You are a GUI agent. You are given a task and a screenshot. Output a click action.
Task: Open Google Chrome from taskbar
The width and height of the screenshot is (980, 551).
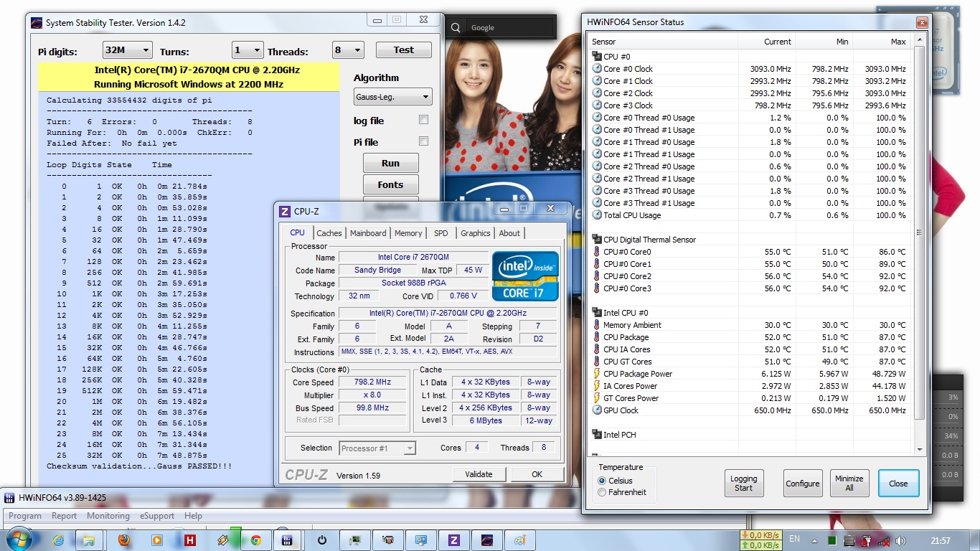[x=255, y=540]
